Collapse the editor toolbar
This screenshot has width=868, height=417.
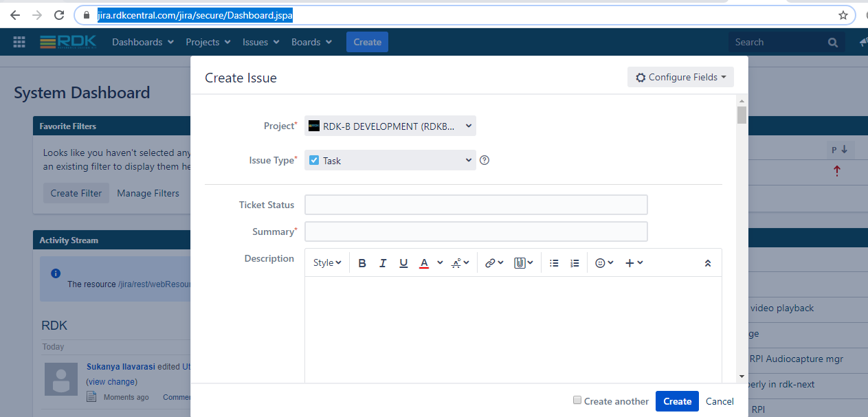pyautogui.click(x=708, y=263)
